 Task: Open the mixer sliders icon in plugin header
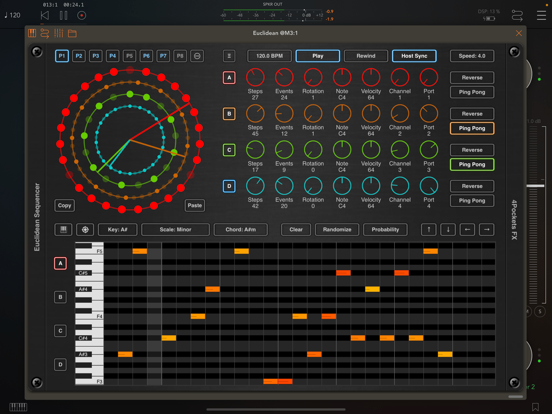(58, 33)
